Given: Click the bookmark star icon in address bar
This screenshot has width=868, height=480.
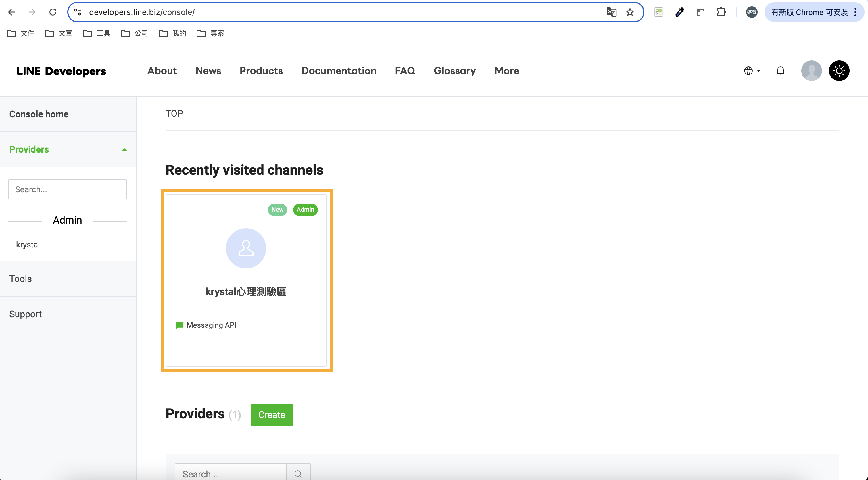Looking at the screenshot, I should tap(631, 12).
